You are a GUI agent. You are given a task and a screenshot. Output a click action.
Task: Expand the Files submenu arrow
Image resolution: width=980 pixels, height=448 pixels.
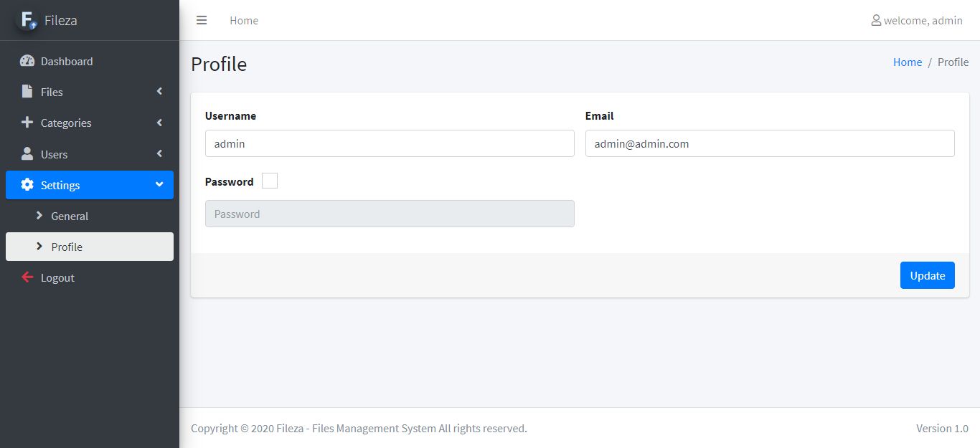(159, 92)
